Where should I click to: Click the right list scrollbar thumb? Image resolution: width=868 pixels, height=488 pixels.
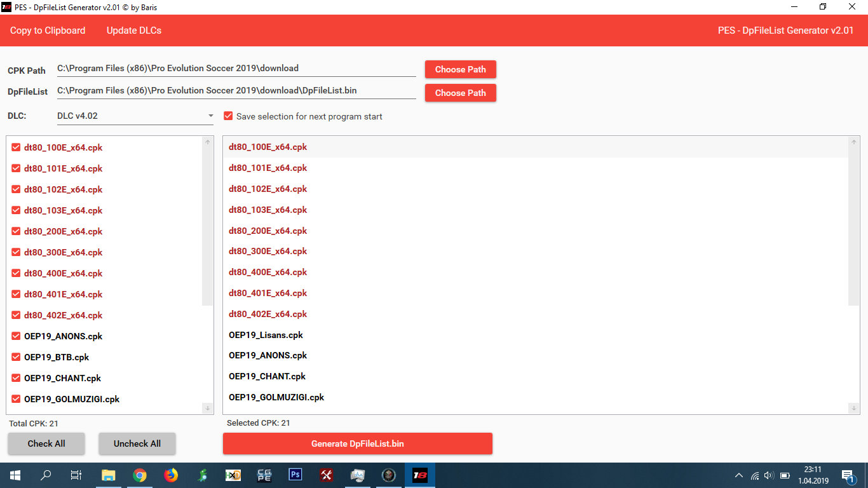pyautogui.click(x=854, y=226)
